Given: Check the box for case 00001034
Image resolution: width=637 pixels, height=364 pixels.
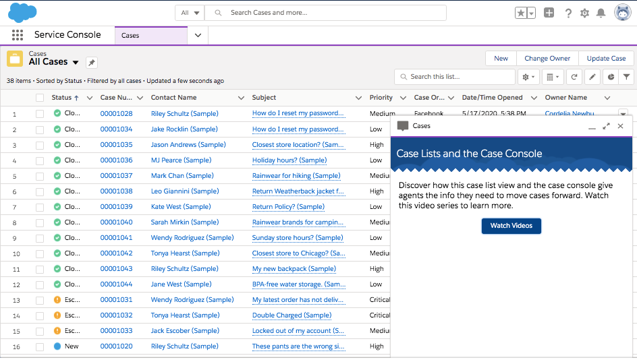Looking at the screenshot, I should [x=39, y=130].
